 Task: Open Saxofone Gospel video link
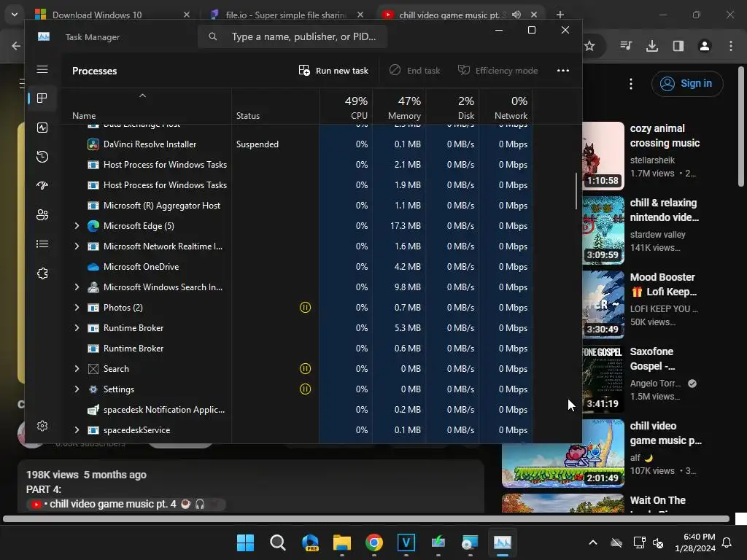(652, 359)
